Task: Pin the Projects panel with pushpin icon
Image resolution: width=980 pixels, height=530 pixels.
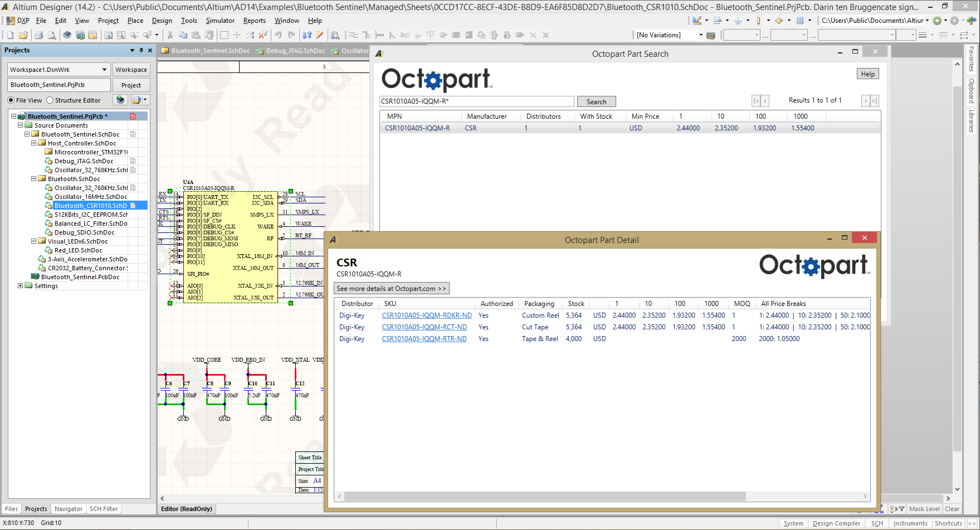Action: pyautogui.click(x=141, y=50)
